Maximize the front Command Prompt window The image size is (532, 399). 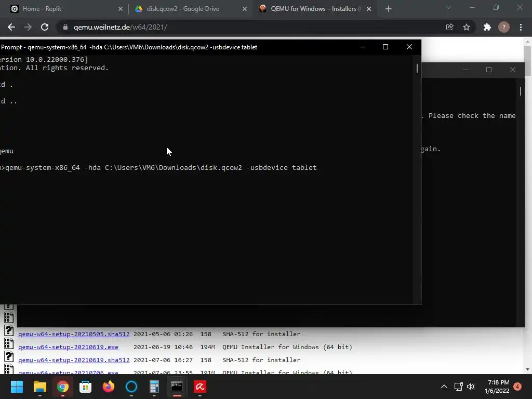click(x=385, y=47)
